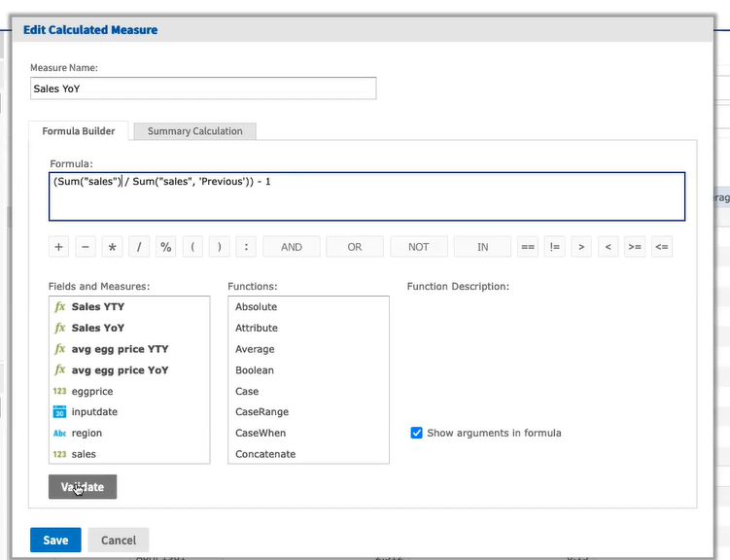The image size is (730, 560).
Task: Insert the equals comparison operator
Action: click(x=528, y=247)
